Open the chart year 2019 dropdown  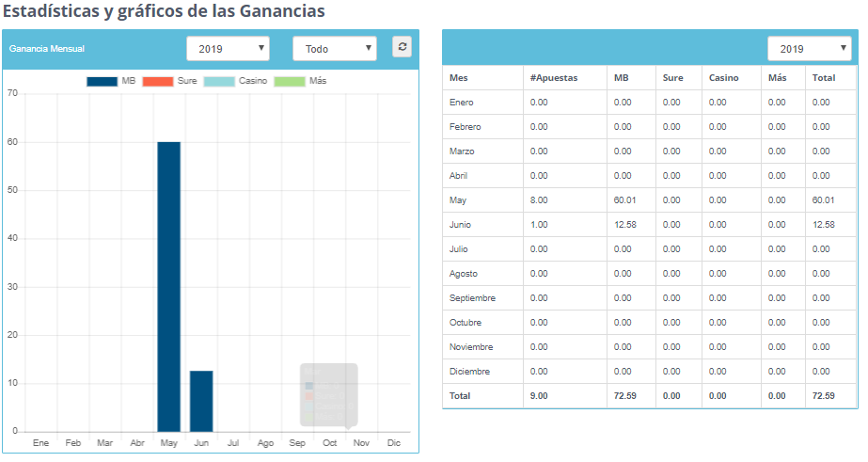point(229,49)
